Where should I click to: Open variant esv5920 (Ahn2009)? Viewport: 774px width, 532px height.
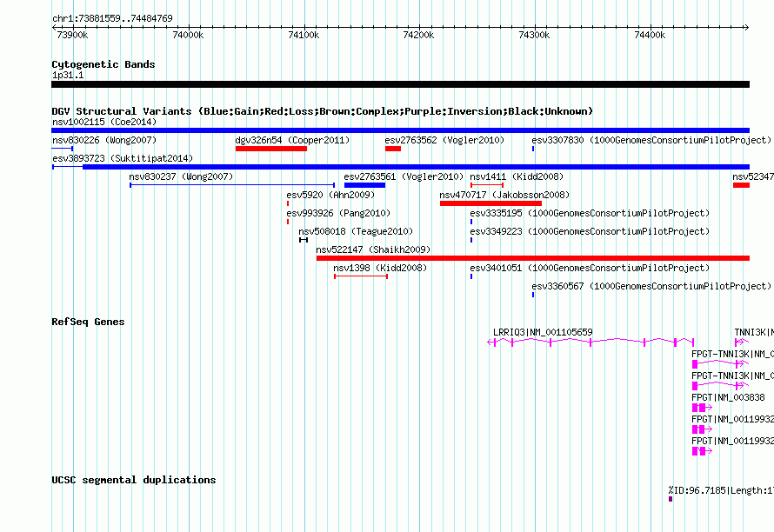pyautogui.click(x=330, y=195)
